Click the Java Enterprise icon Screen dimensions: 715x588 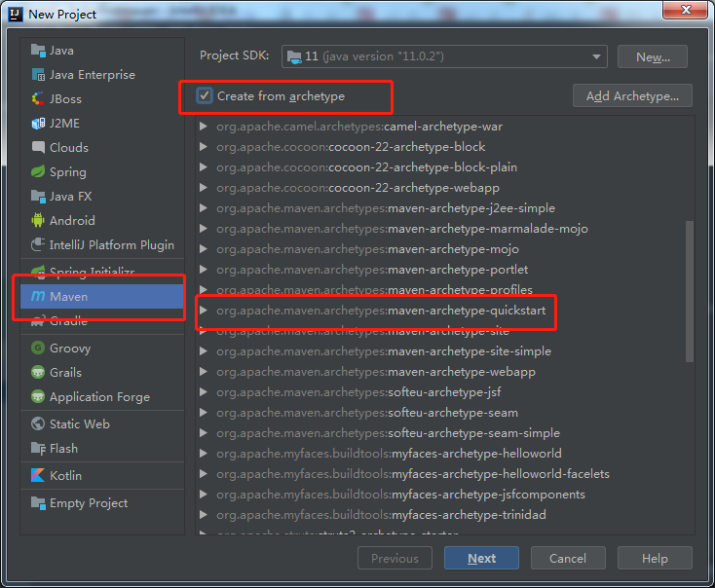pyautogui.click(x=38, y=74)
